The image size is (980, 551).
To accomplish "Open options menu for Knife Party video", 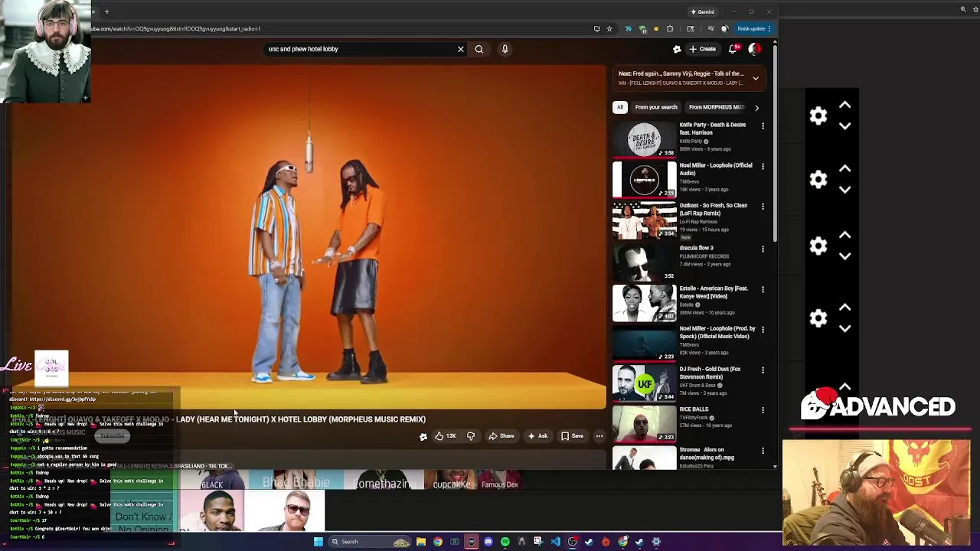I will 763,126.
